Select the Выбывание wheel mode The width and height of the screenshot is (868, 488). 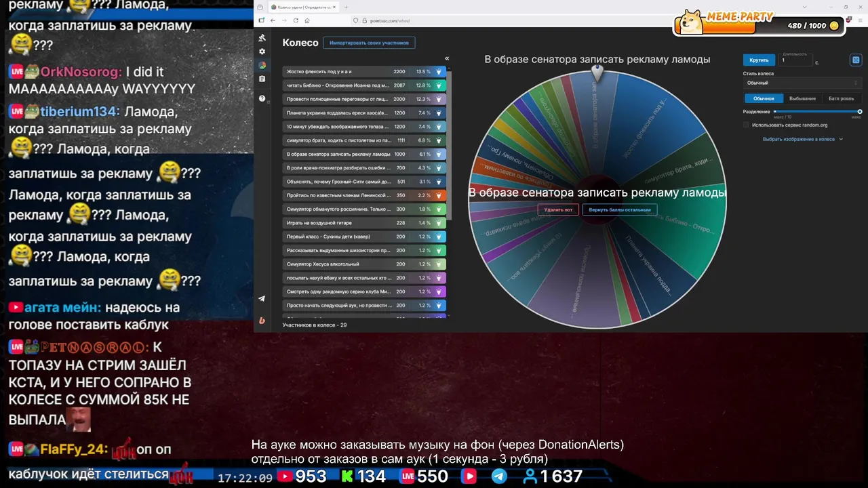pyautogui.click(x=802, y=98)
